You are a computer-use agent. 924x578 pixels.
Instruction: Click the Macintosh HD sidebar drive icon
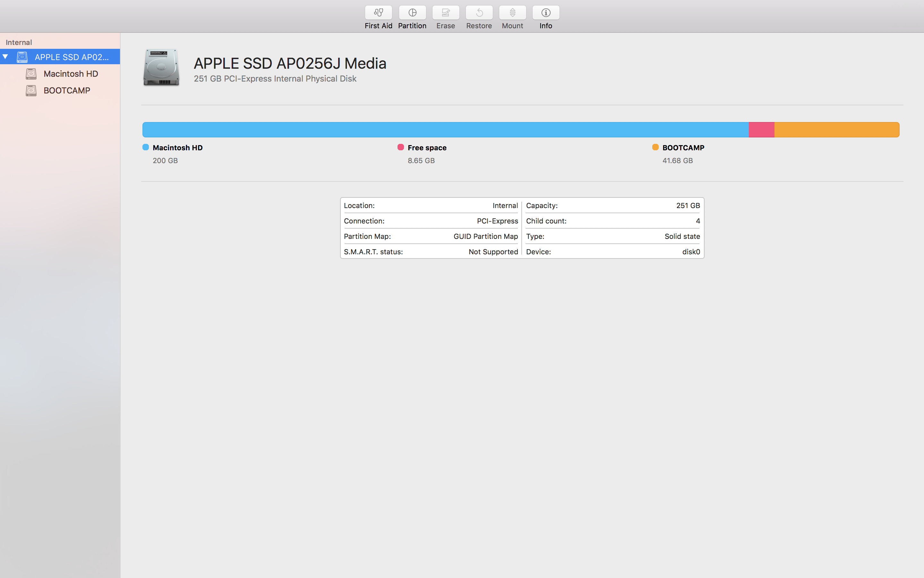pos(31,74)
